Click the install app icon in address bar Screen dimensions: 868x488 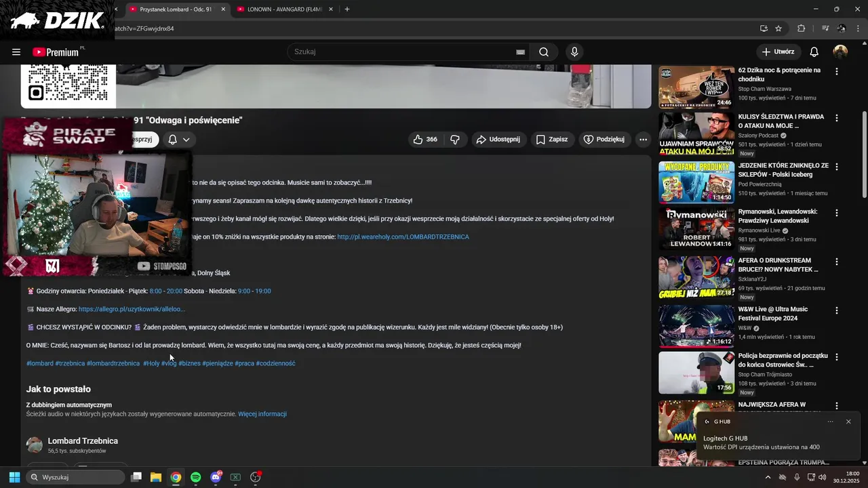(x=764, y=28)
